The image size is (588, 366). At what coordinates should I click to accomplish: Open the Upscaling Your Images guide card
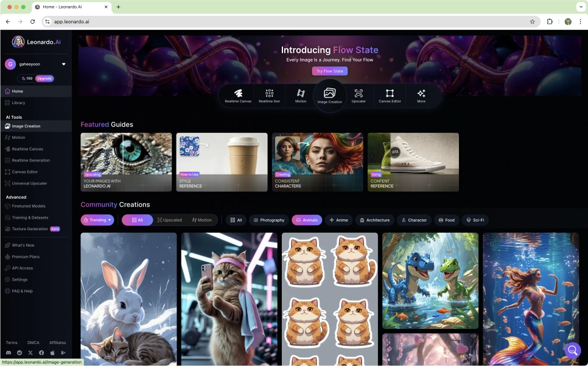coord(126,162)
